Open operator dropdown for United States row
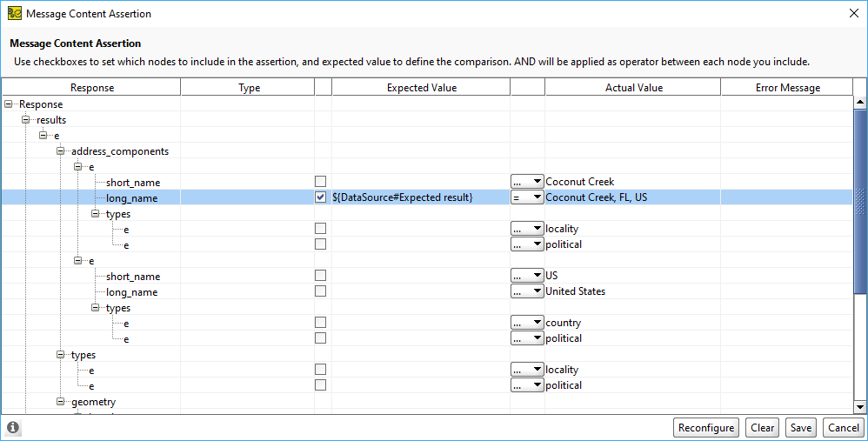This screenshot has width=868, height=441. tap(527, 291)
